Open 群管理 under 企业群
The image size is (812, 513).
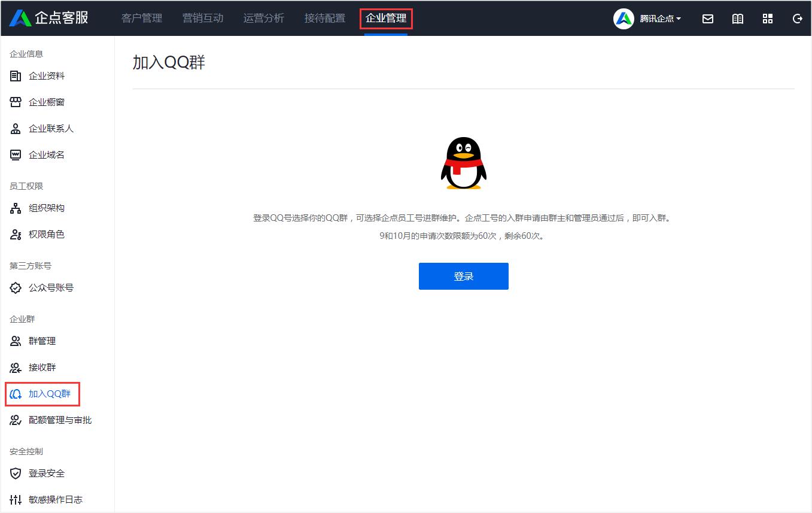pos(42,341)
